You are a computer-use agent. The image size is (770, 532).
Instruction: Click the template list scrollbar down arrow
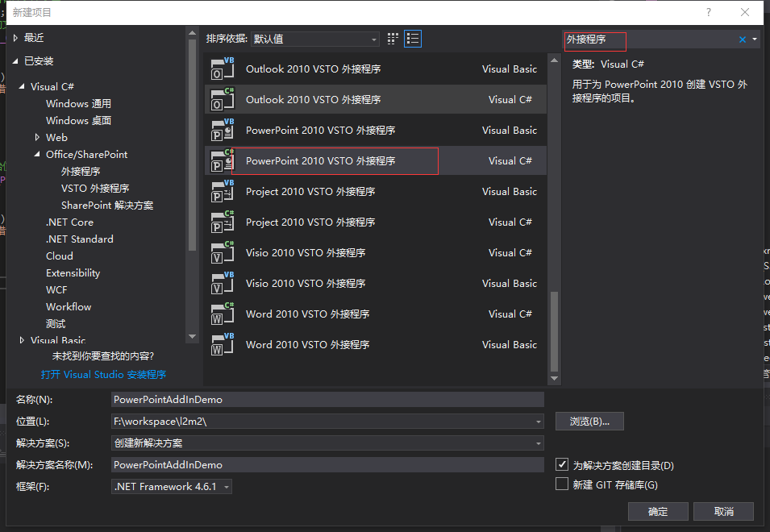click(555, 378)
